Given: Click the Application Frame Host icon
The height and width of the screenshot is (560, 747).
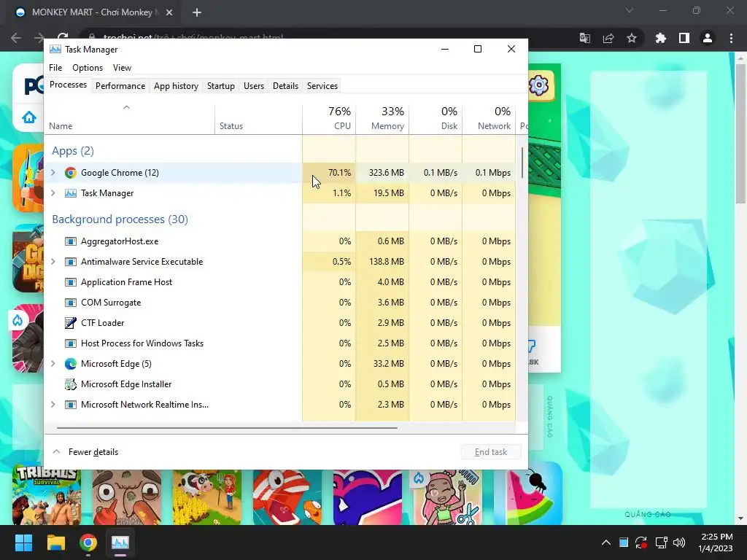Looking at the screenshot, I should pyautogui.click(x=71, y=282).
